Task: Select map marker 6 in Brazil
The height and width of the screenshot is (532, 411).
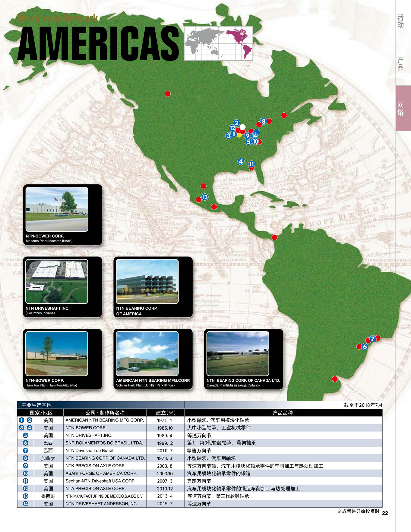Action: (x=365, y=347)
